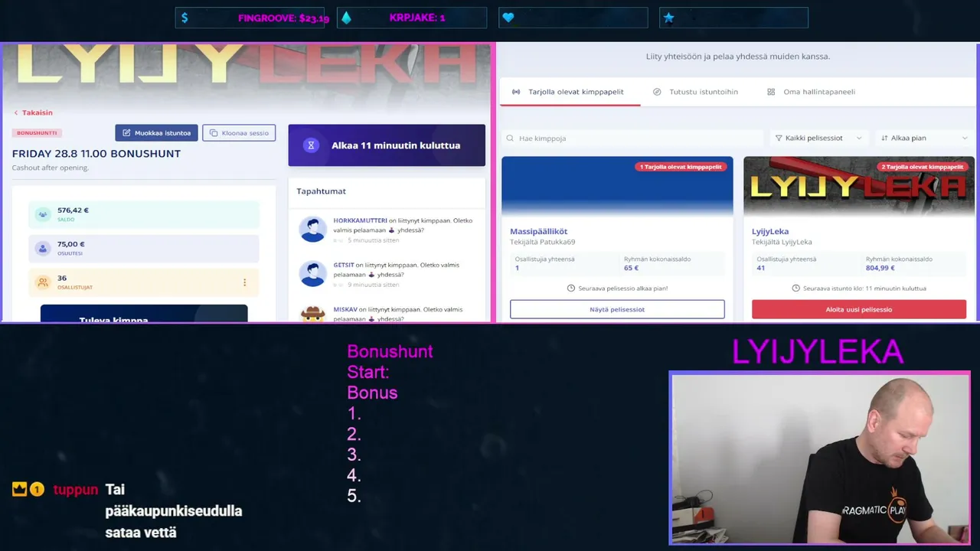
Task: Click the FRIDAY 28.8 11.00 BONUSHUNT title
Action: (96, 154)
